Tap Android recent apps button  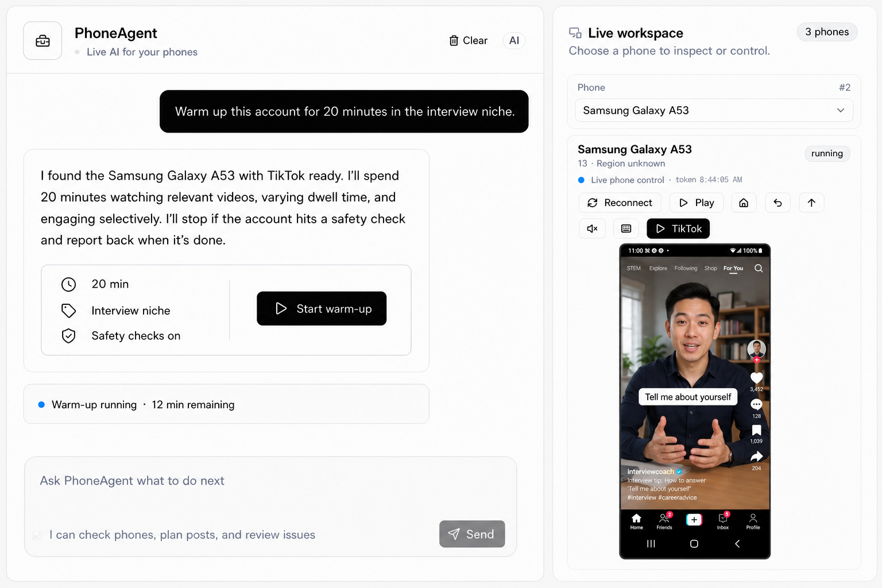(x=651, y=544)
